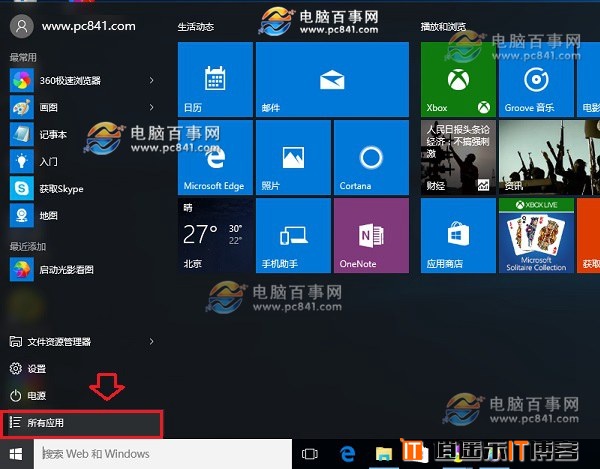Viewport: 600px width, 469px height.
Task: Open the 财经 news tile
Action: (x=458, y=158)
